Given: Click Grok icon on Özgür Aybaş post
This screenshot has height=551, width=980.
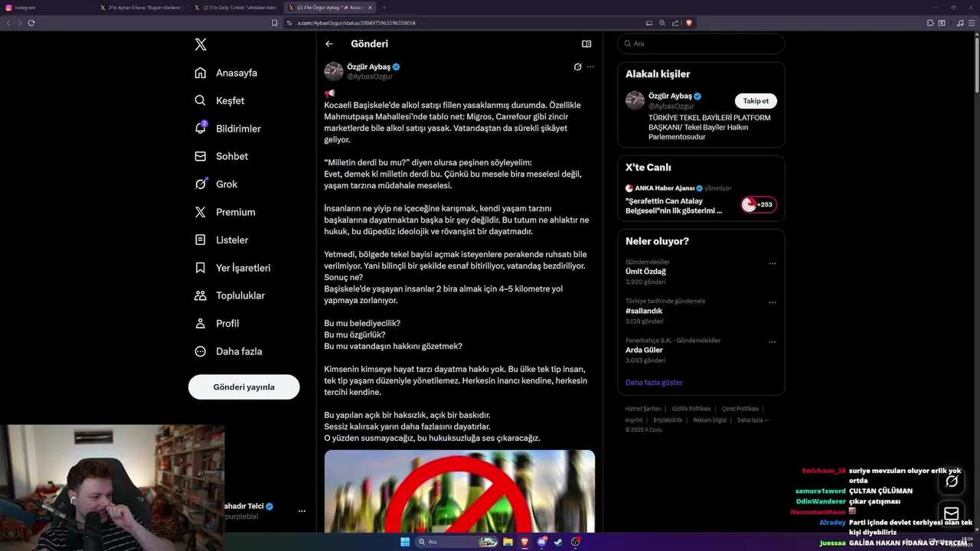Looking at the screenshot, I should tap(577, 67).
